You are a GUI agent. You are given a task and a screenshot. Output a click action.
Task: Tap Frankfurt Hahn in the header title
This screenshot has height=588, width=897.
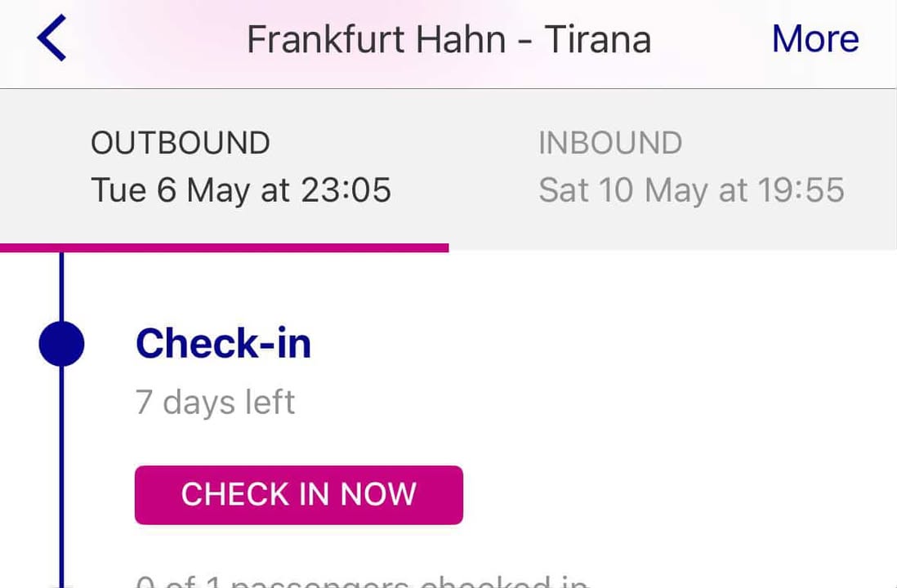[377, 39]
